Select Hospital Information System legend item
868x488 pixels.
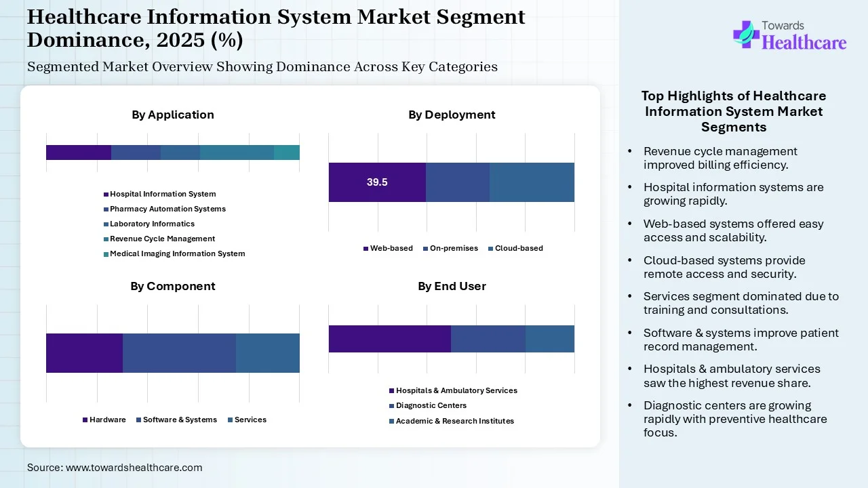163,194
